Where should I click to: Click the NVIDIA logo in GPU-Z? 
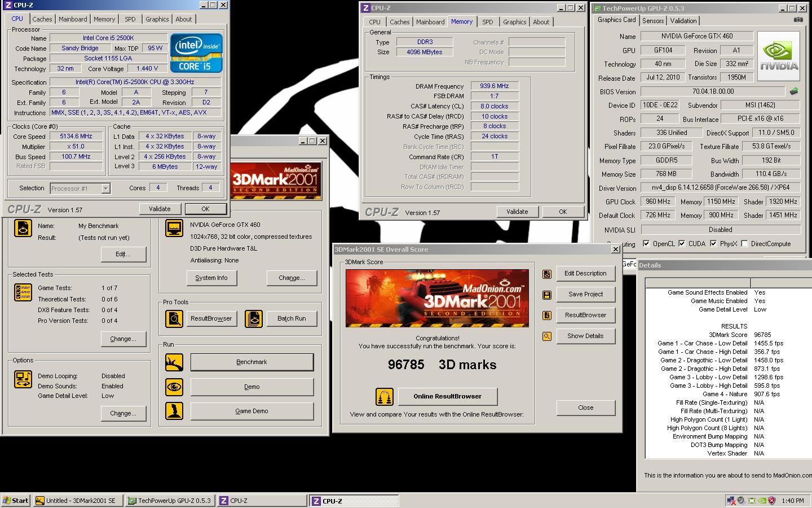point(779,56)
